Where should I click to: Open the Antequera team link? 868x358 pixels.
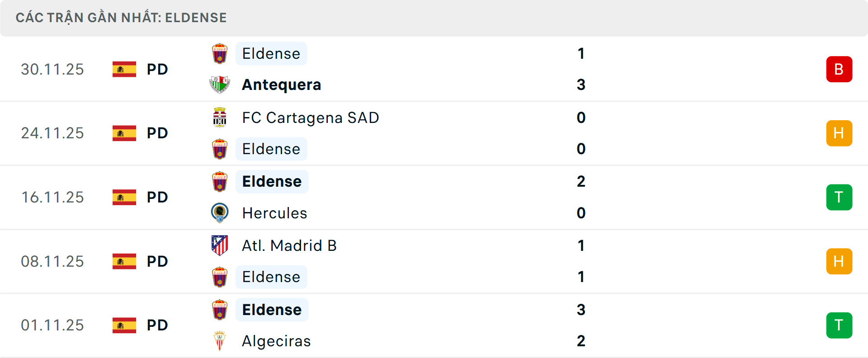click(281, 85)
